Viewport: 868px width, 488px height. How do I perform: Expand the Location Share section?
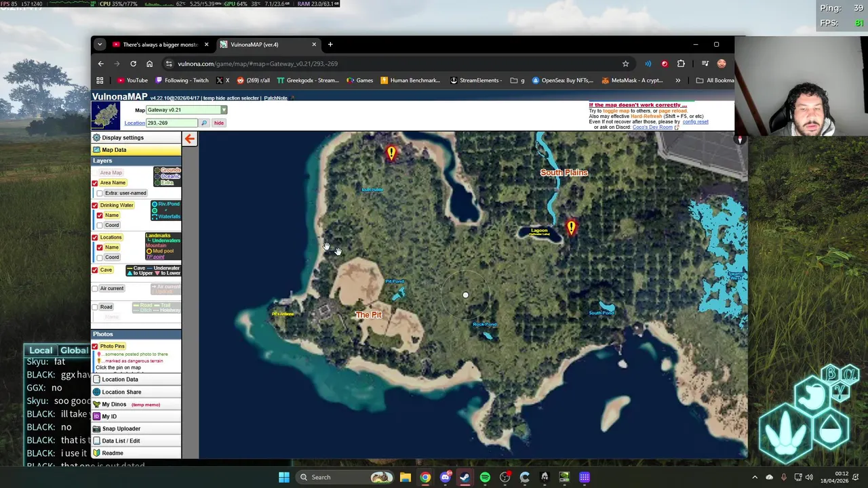[136, 392]
